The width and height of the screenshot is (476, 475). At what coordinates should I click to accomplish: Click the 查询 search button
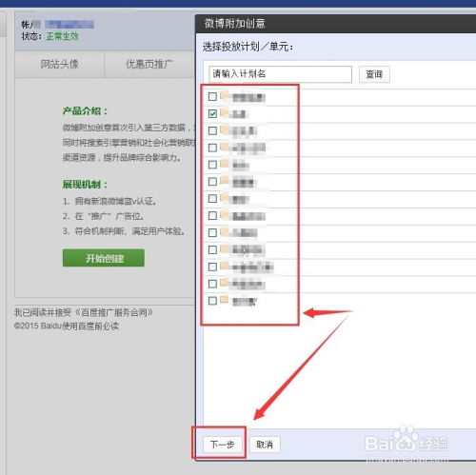click(374, 74)
